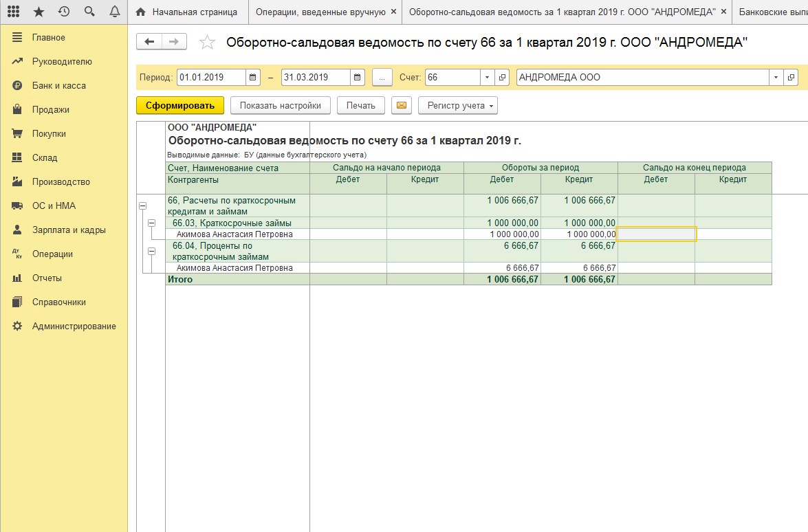This screenshot has height=532, width=808.
Task: Open the Favorites star in top toolbar
Action: pyautogui.click(x=39, y=11)
